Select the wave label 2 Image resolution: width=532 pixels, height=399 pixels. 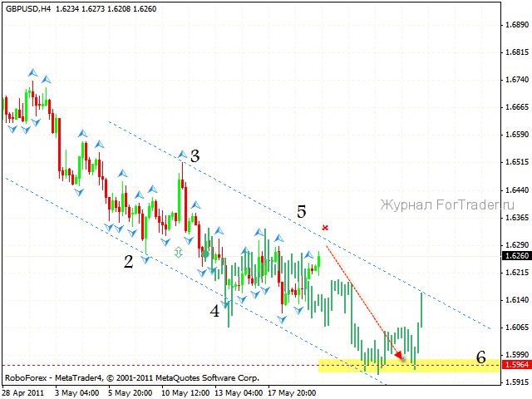(x=128, y=261)
